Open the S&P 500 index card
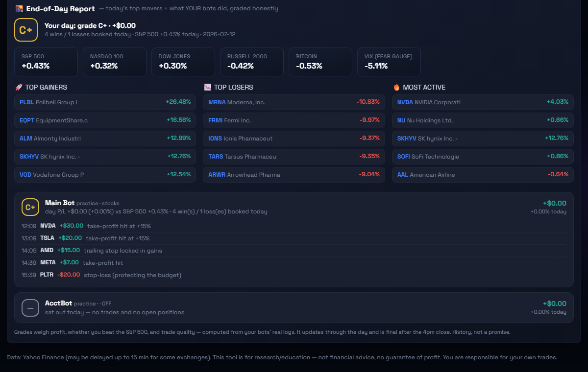 coord(46,62)
